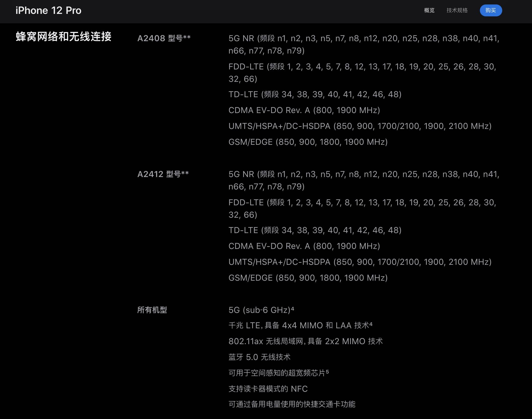
Task: Click the 蓝牙 5.0 无线技术 line
Action: coord(260,357)
